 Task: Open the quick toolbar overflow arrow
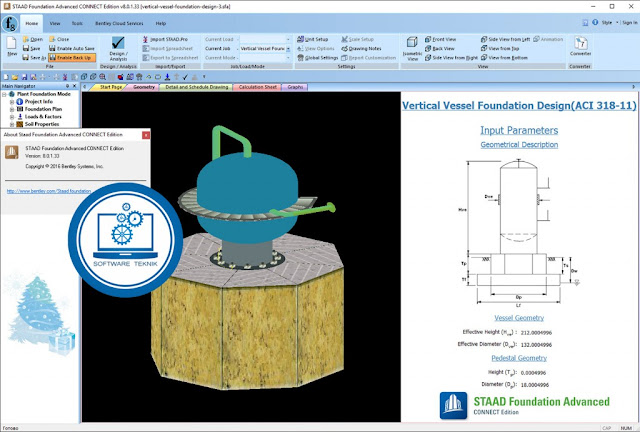coord(204,77)
